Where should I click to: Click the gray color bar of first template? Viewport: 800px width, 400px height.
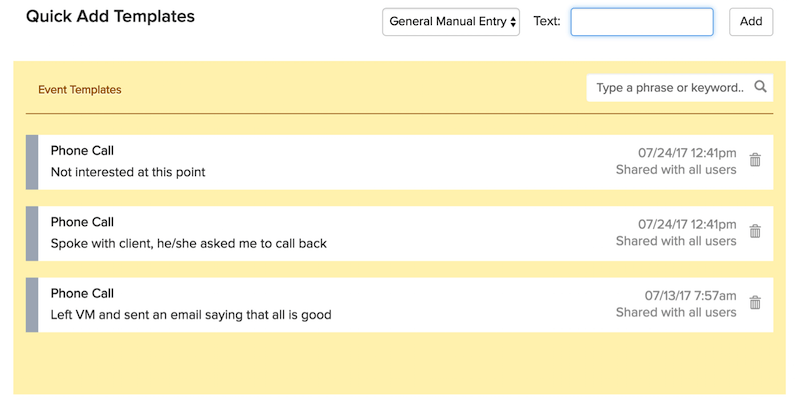coord(32,162)
